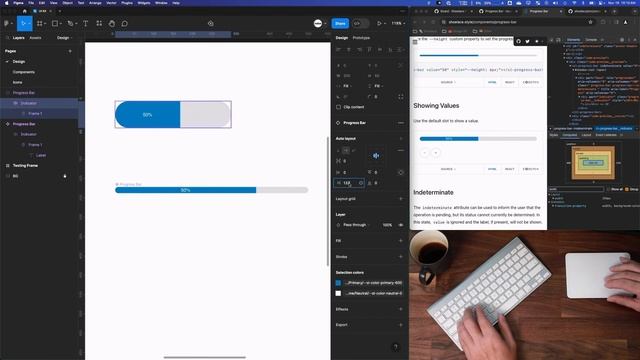Switch to the Assets tab
640x360 pixels.
tap(35, 38)
